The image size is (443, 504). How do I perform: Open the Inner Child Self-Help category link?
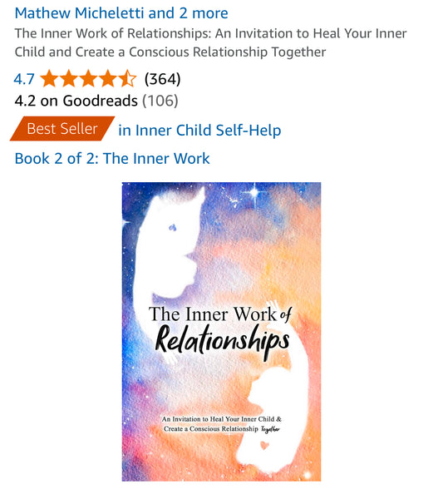click(x=199, y=131)
